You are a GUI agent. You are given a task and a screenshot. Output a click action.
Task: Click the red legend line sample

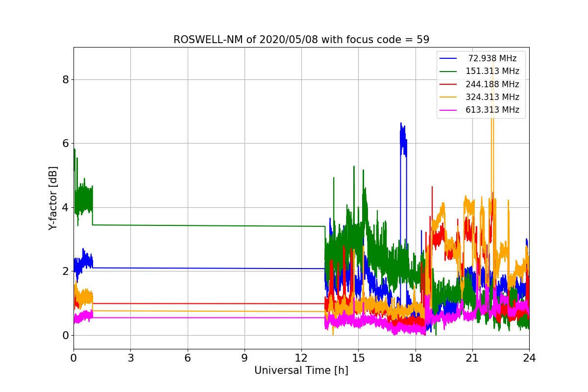(x=448, y=84)
